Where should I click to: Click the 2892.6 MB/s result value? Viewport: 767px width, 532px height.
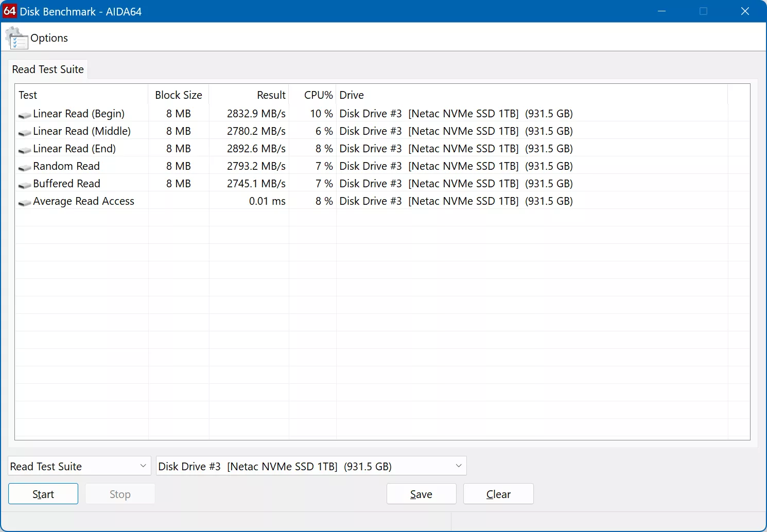(256, 149)
